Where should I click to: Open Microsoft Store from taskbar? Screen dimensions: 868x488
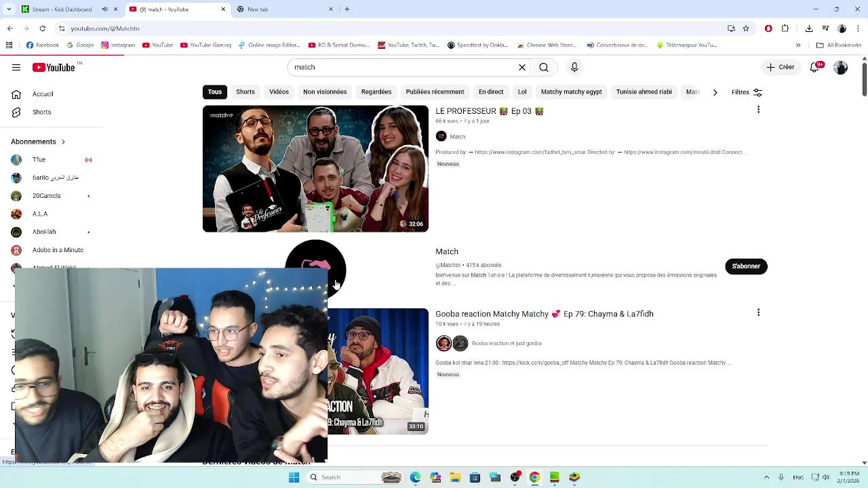coord(475,477)
